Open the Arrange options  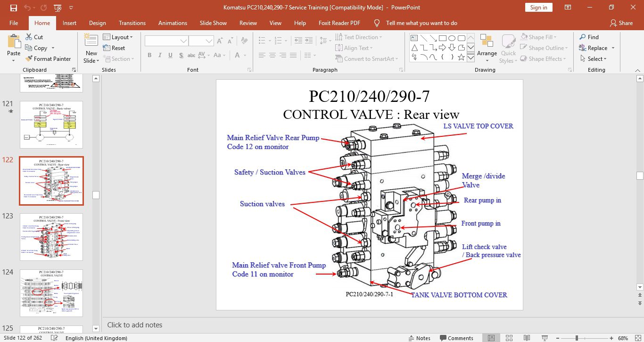click(x=487, y=48)
